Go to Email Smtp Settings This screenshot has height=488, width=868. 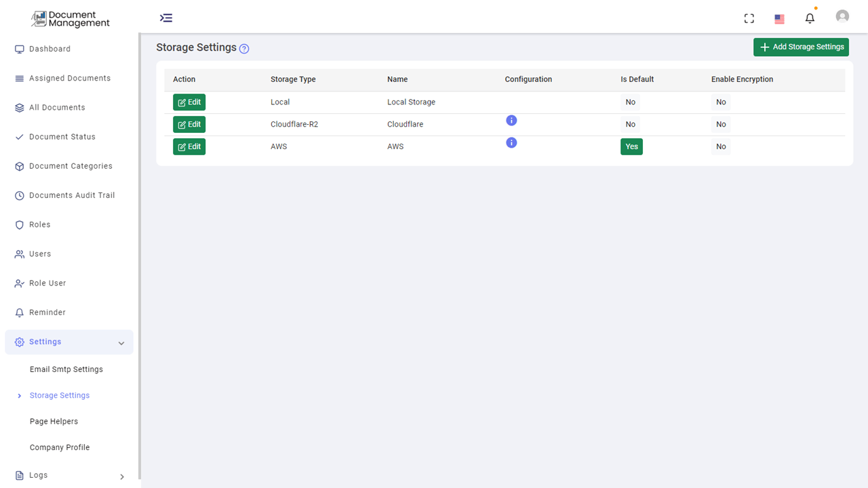[66, 369]
